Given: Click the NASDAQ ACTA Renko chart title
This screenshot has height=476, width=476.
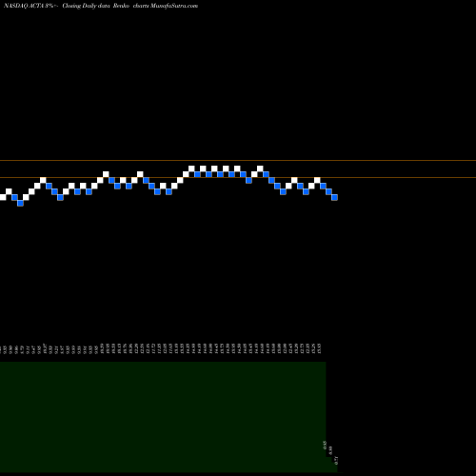Looking at the screenshot, I should pos(101,6).
